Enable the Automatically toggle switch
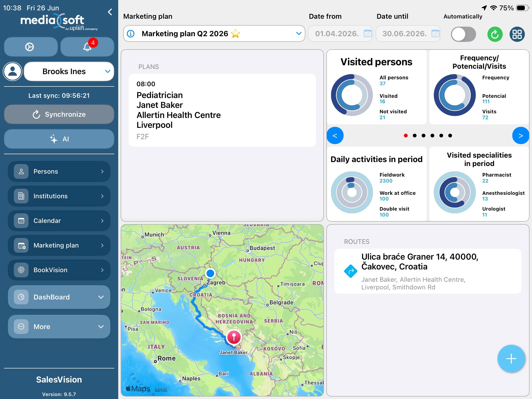532x399 pixels. (x=463, y=34)
